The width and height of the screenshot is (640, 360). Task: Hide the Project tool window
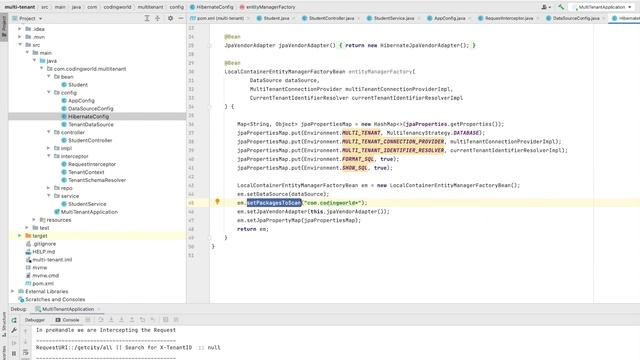coord(181,18)
